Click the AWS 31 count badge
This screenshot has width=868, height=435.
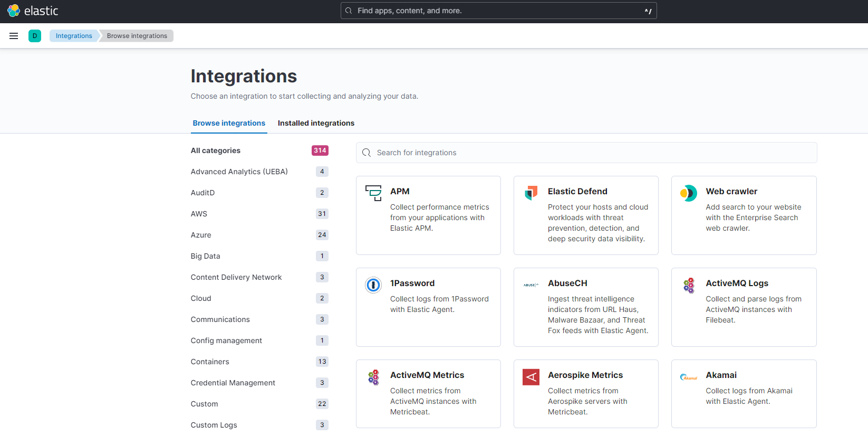tap(322, 214)
